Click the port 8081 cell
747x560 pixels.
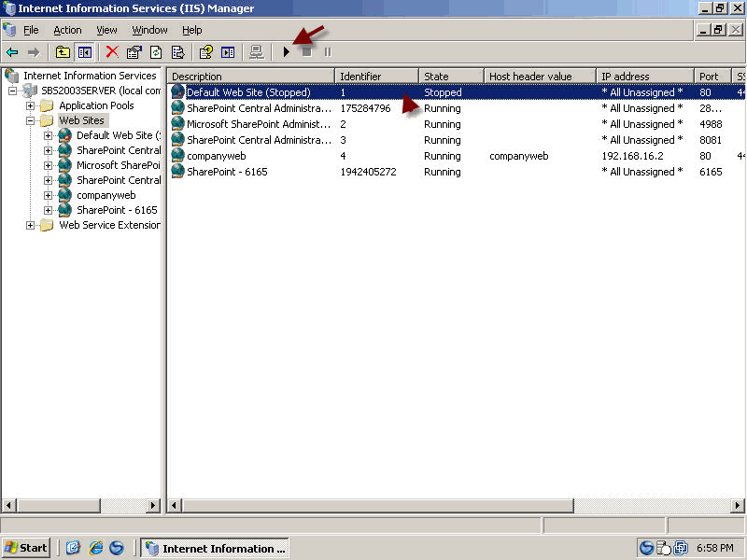pyautogui.click(x=711, y=140)
